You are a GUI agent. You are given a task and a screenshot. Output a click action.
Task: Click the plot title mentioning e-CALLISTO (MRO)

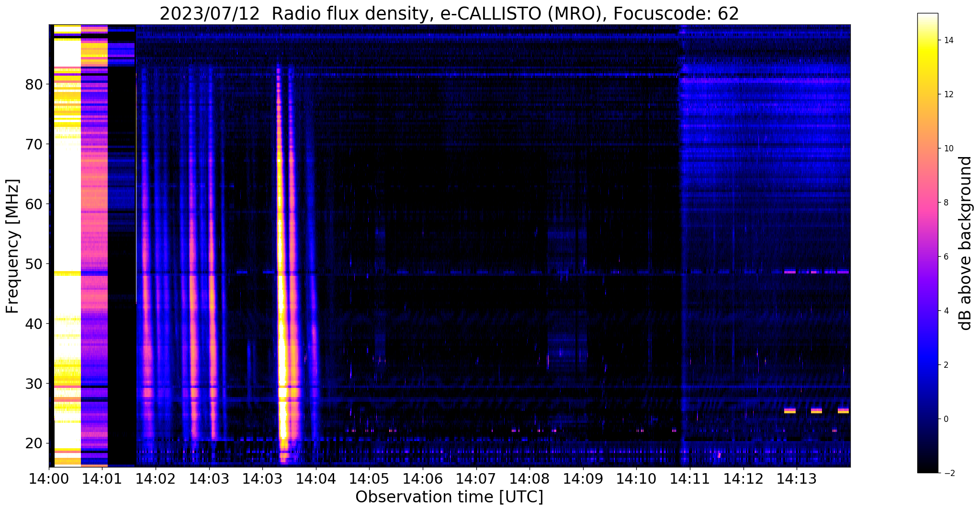(449, 13)
